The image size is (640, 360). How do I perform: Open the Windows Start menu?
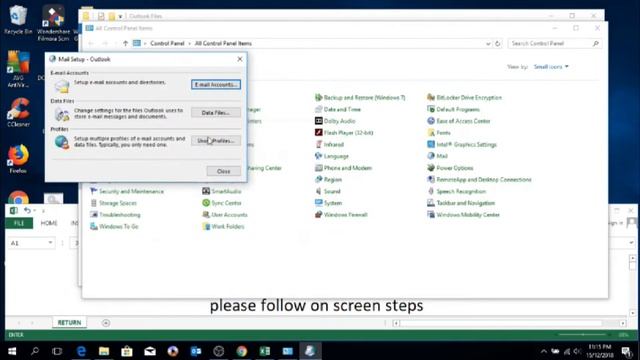12,351
